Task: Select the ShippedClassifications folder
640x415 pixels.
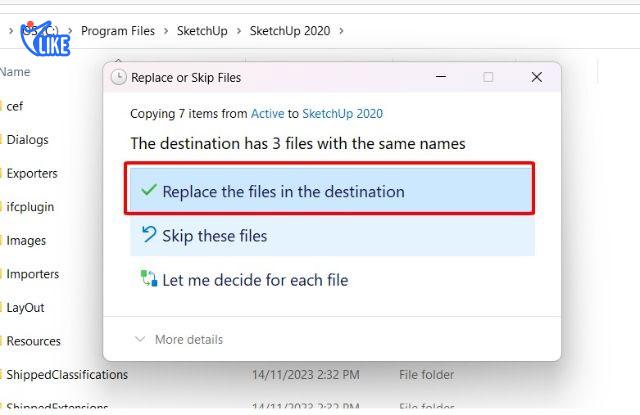Action: click(x=67, y=375)
